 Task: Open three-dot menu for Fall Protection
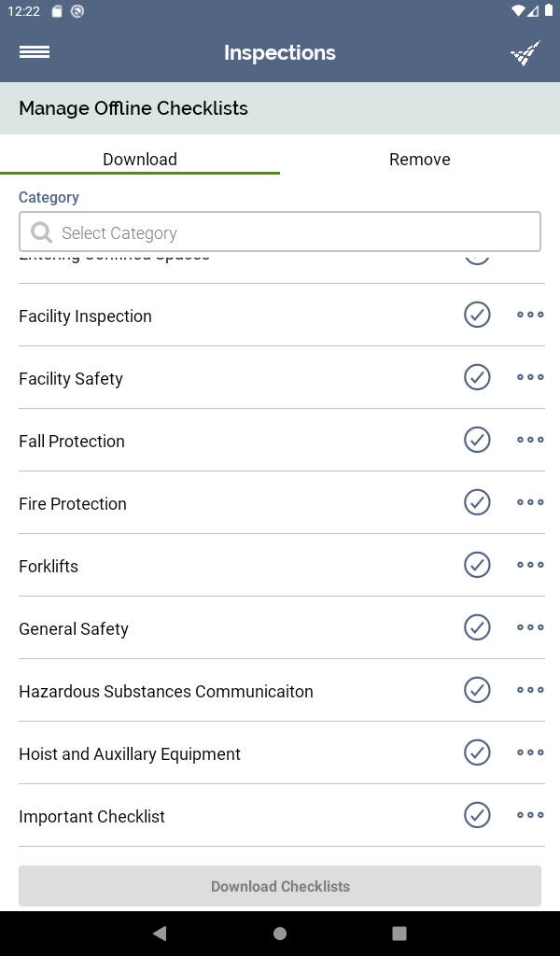click(530, 440)
